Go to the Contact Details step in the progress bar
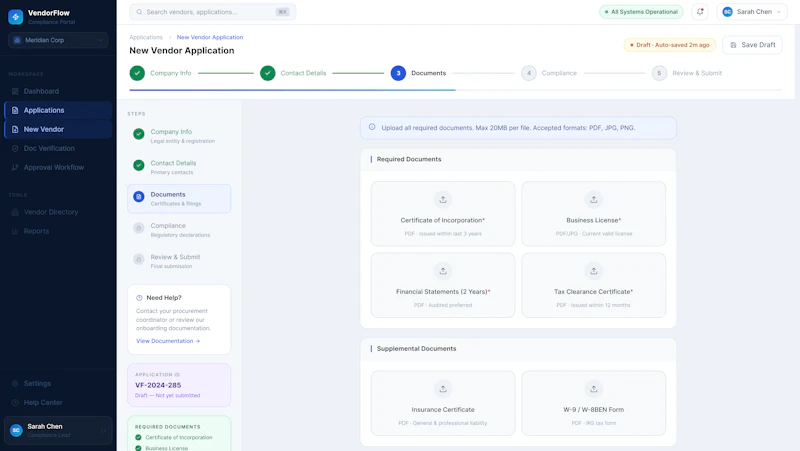Screen dimensions: 800x451 click(x=293, y=73)
